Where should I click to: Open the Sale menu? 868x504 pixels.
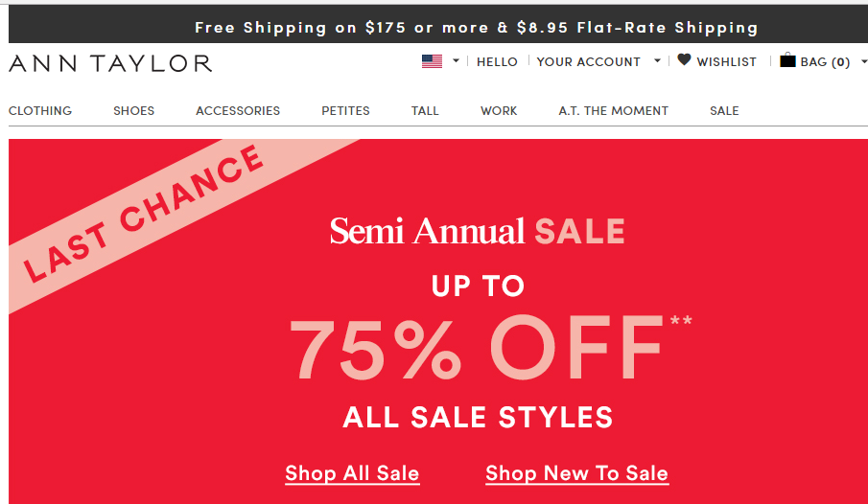[x=724, y=111]
